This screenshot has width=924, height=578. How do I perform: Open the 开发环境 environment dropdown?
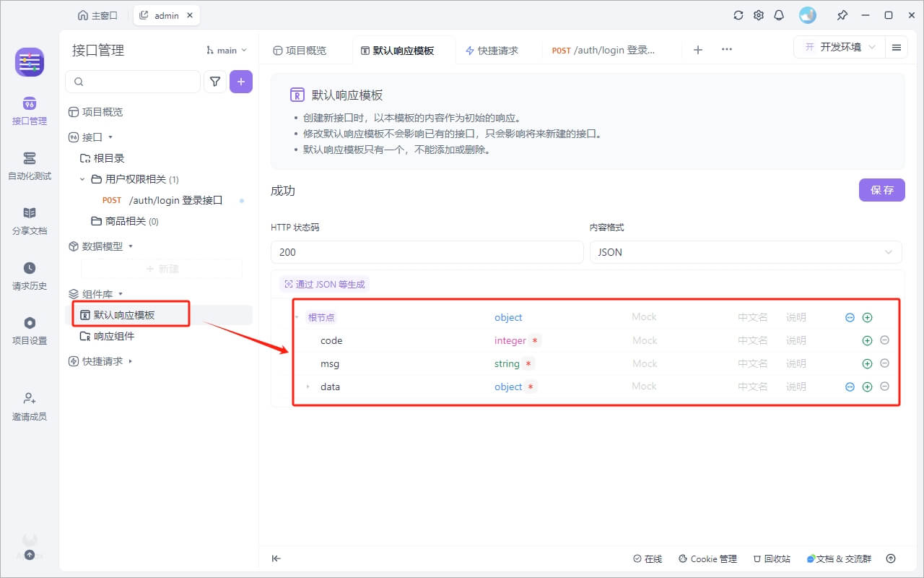pyautogui.click(x=840, y=48)
